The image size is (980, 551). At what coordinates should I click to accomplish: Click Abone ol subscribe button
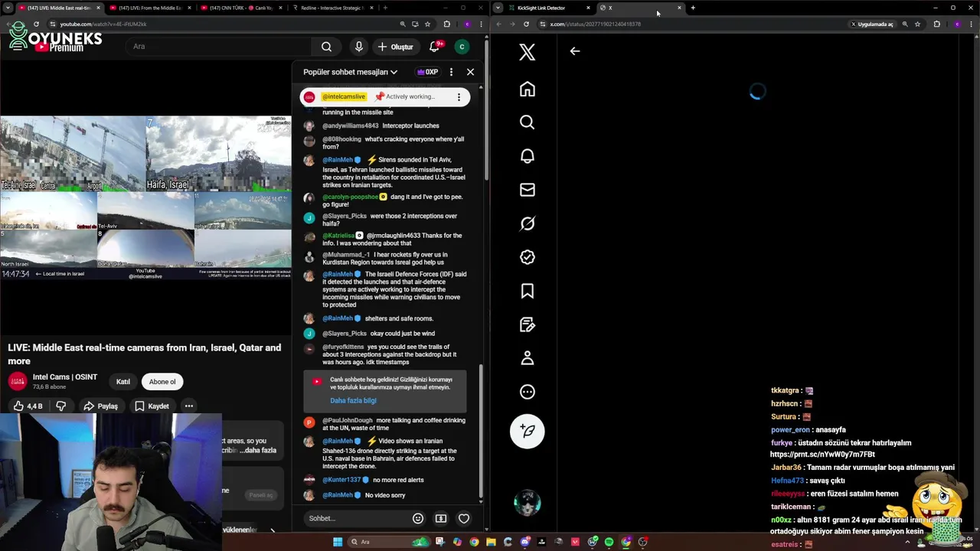[x=162, y=382]
